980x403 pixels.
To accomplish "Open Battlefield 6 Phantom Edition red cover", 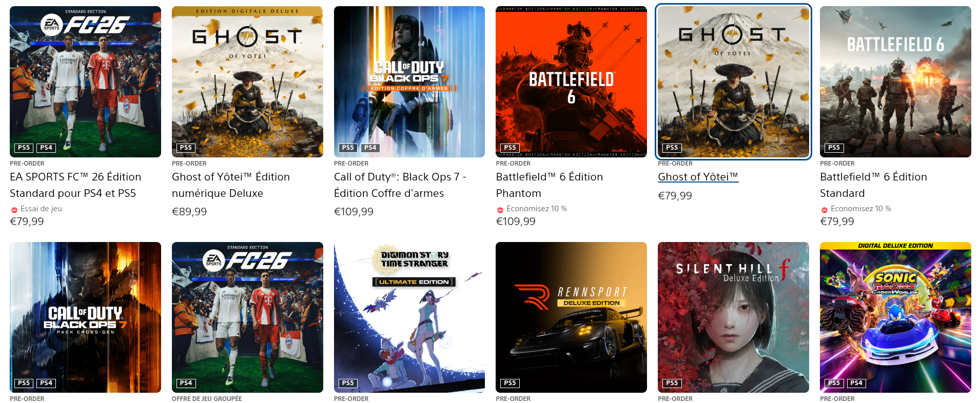I will [x=571, y=82].
